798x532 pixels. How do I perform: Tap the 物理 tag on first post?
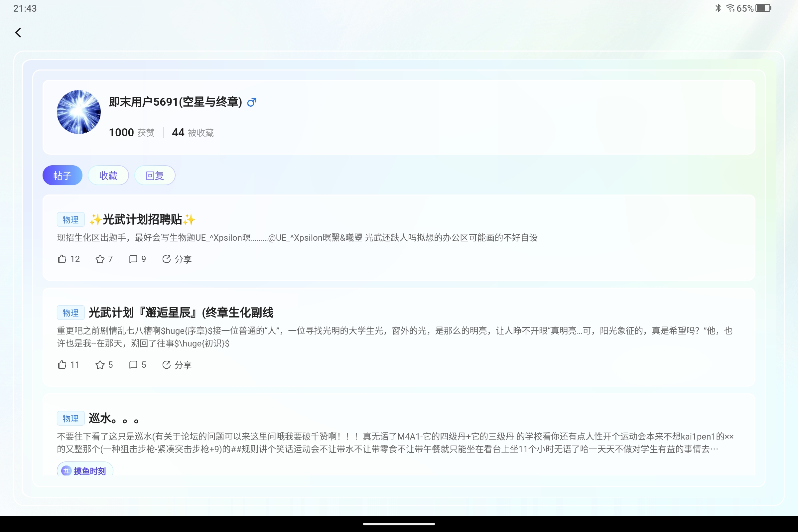point(70,219)
